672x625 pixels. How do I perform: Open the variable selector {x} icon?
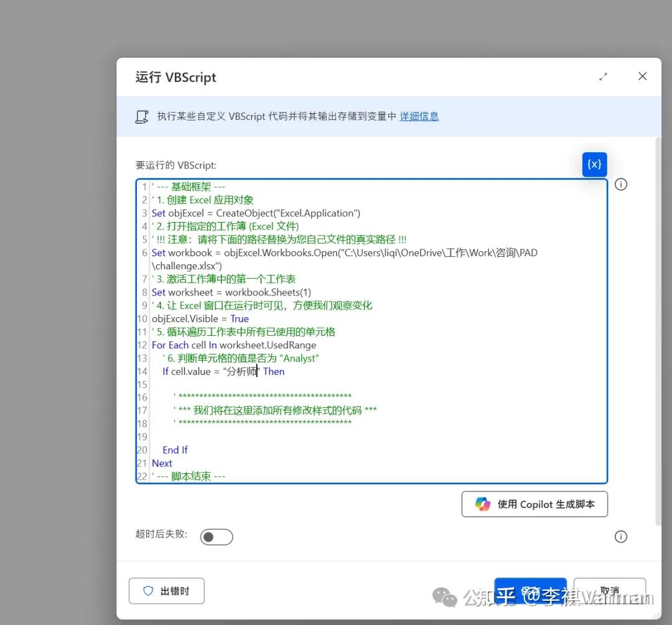[594, 164]
